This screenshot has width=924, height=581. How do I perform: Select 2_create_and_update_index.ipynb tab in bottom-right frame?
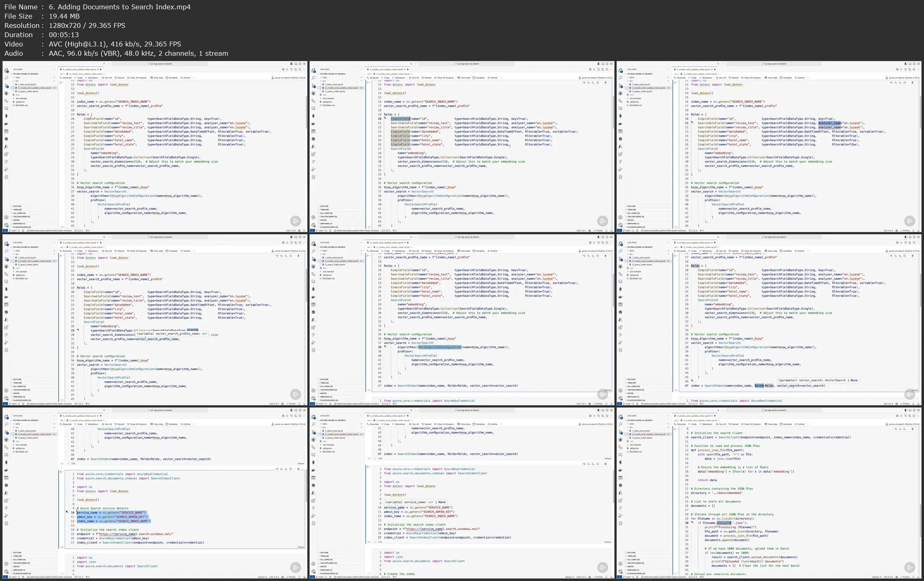point(694,416)
